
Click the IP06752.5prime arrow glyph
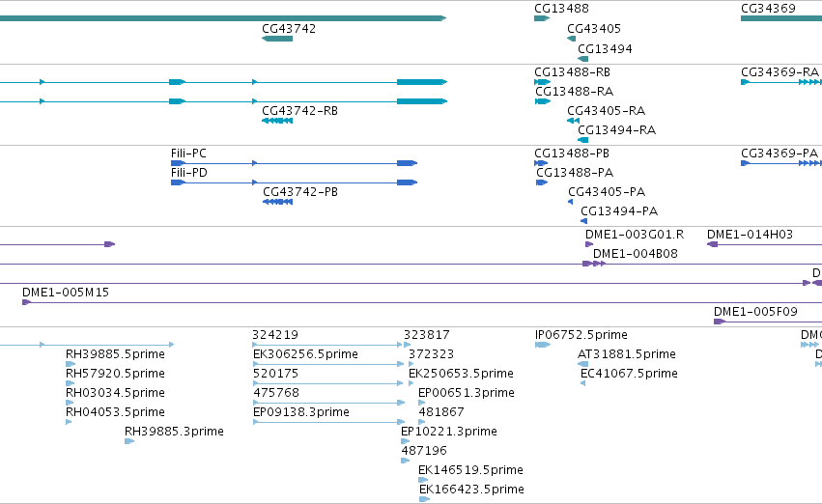(x=543, y=345)
